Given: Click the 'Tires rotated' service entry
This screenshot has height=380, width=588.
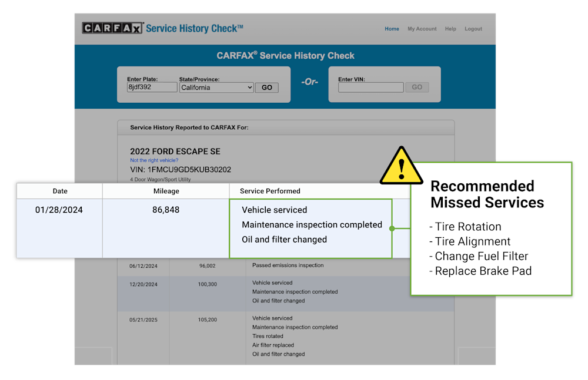Looking at the screenshot, I should pyautogui.click(x=268, y=336).
